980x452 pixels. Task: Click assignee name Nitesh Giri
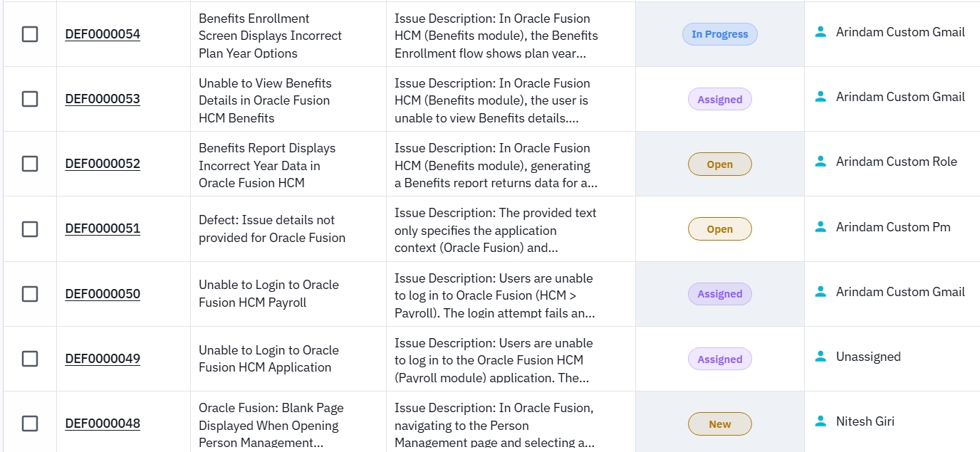[x=865, y=421]
